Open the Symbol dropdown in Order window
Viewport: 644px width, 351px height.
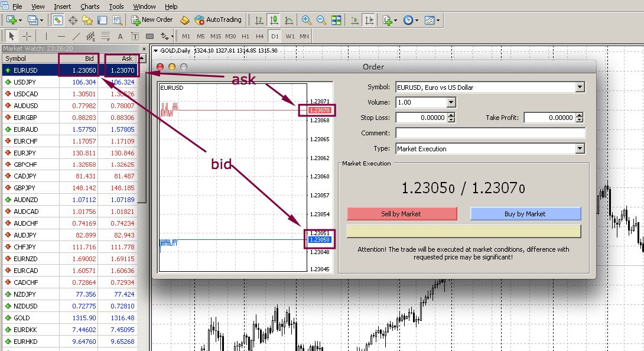[x=579, y=87]
